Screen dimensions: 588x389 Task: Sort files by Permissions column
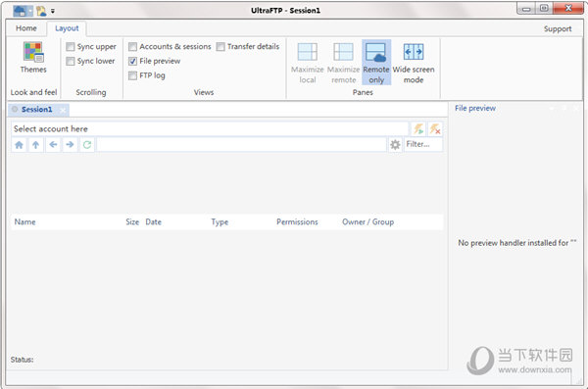(297, 222)
